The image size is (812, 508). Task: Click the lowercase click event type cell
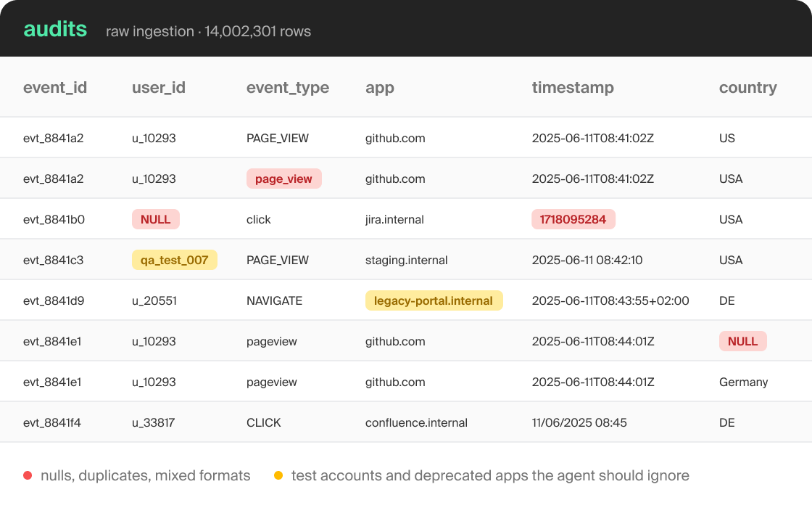point(258,219)
